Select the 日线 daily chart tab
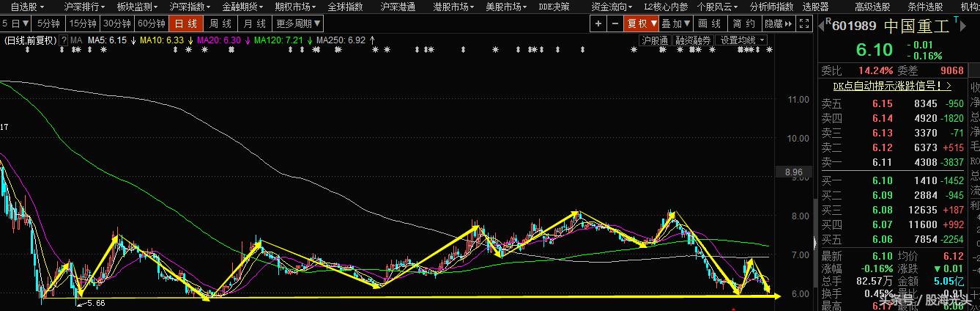 [186, 23]
